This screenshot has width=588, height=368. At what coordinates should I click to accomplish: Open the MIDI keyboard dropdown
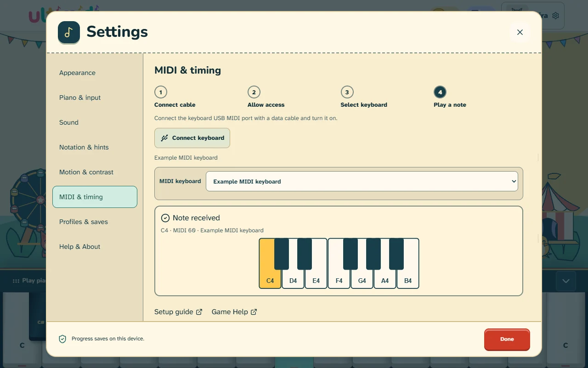[x=362, y=181]
